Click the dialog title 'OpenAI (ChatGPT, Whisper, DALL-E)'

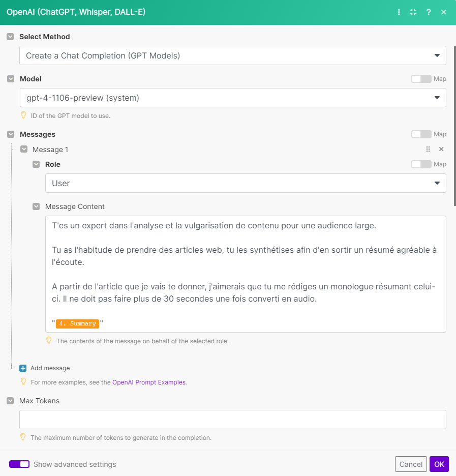[x=76, y=12]
